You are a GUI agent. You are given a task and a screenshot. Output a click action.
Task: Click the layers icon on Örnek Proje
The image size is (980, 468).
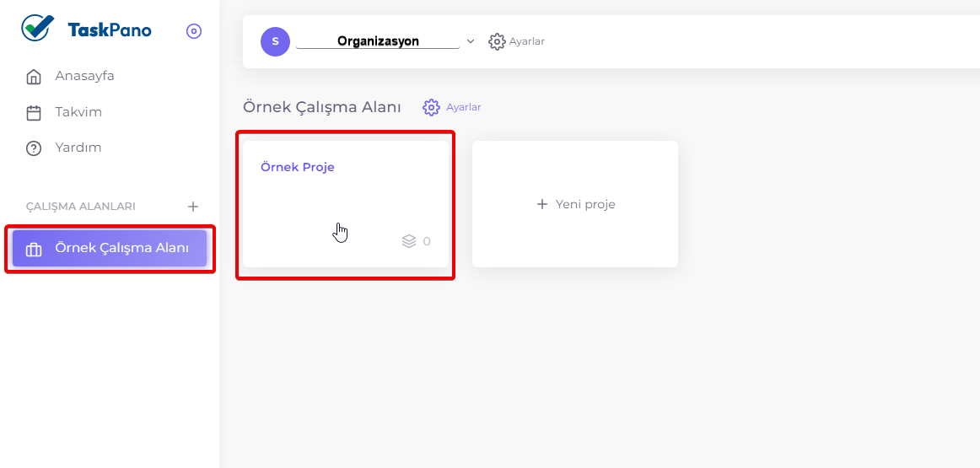[409, 241]
